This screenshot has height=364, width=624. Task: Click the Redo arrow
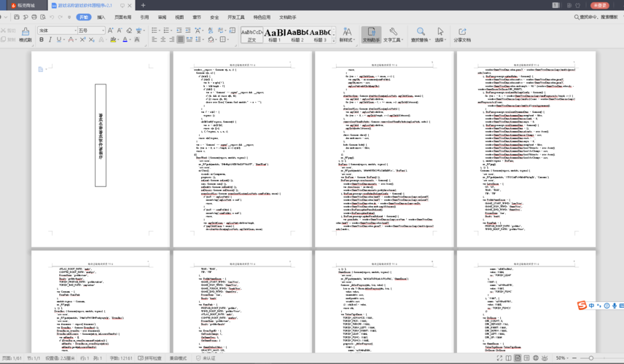click(x=61, y=17)
